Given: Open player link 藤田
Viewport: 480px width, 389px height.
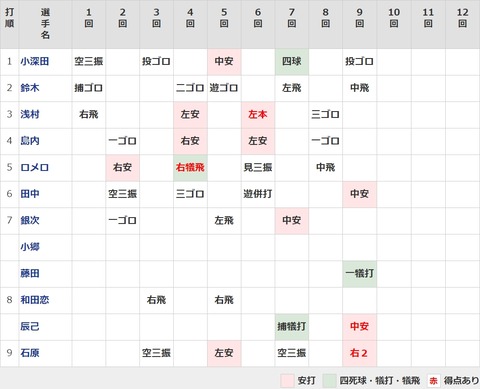Looking at the screenshot, I should pyautogui.click(x=30, y=273).
